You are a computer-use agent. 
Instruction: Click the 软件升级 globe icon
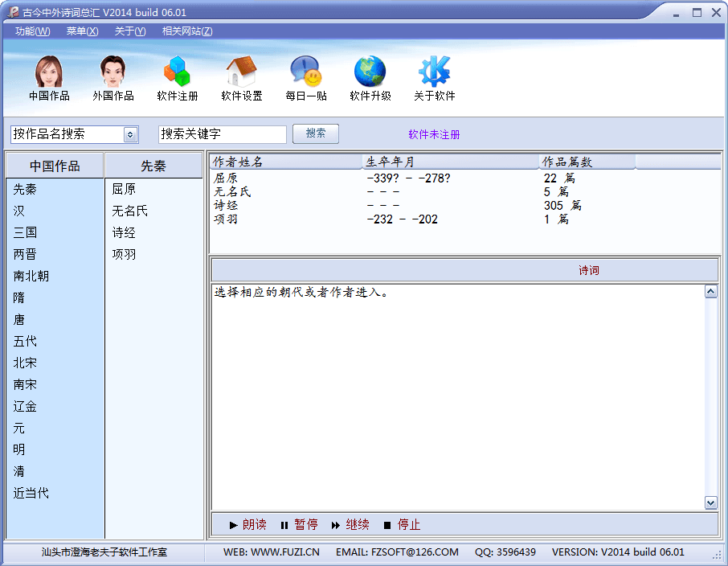click(370, 78)
